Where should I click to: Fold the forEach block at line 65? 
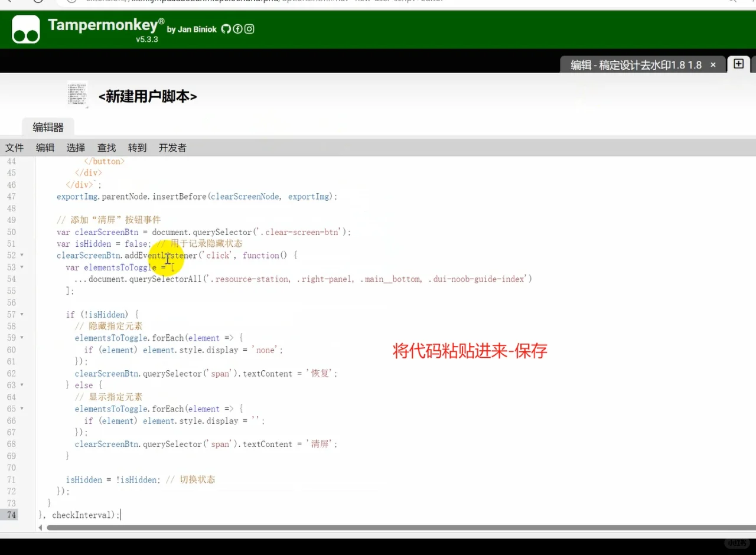pos(22,409)
